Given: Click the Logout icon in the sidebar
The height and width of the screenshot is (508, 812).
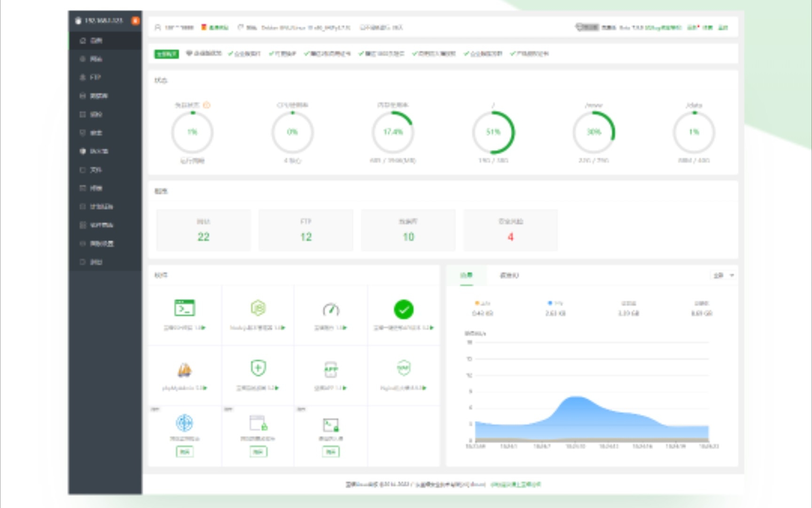Looking at the screenshot, I should pos(83,262).
